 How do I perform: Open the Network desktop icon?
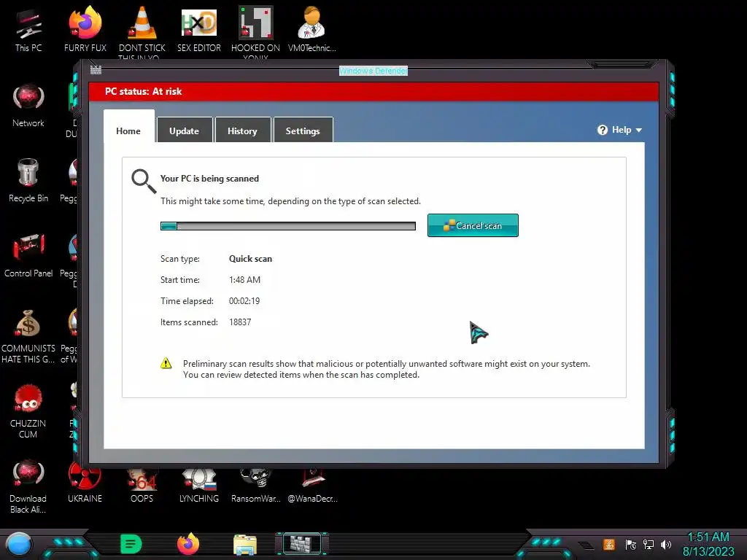(28, 105)
